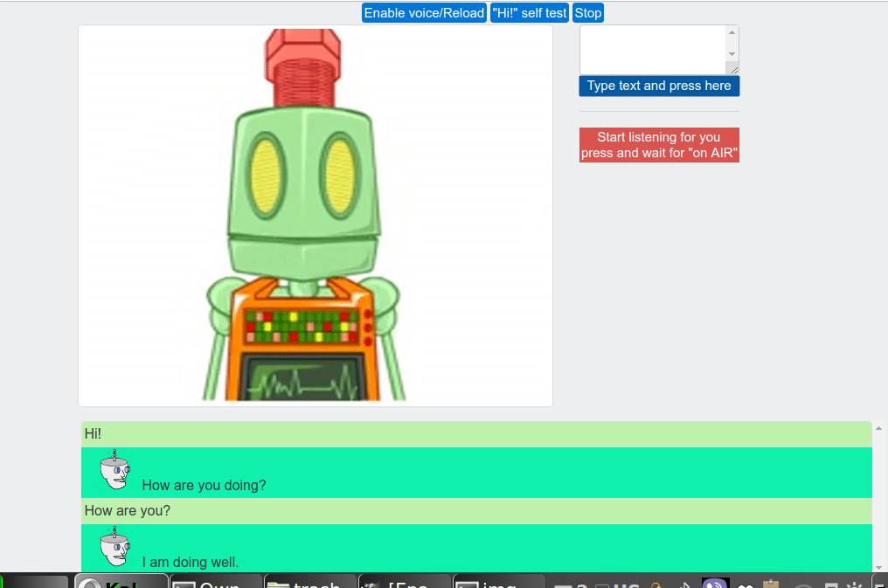This screenshot has height=588, width=888.
Task: Run the "Hi!" self test
Action: 530,13
